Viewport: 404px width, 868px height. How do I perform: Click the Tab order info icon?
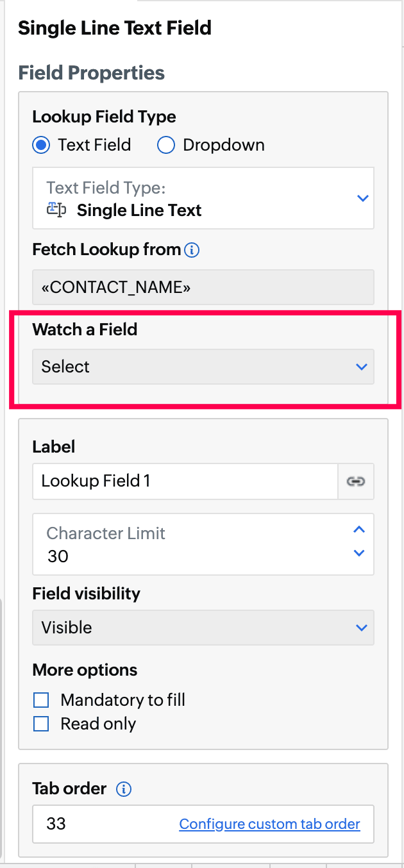point(124,789)
